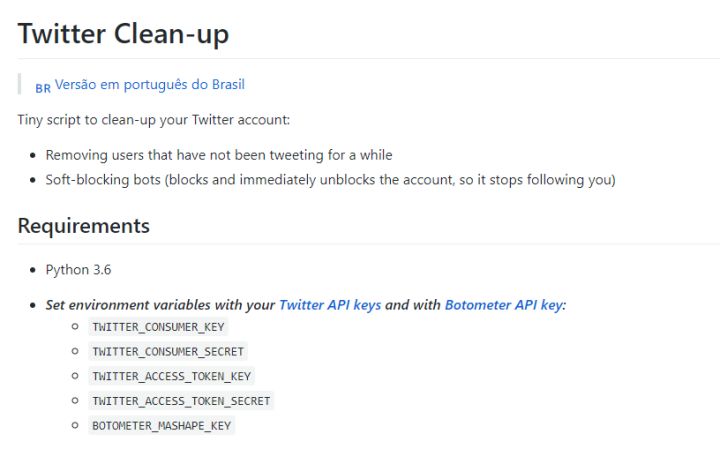Click the hollow bullet before TWITTER_CONSUMER_KEY
This screenshot has width=720, height=449.
(x=75, y=326)
